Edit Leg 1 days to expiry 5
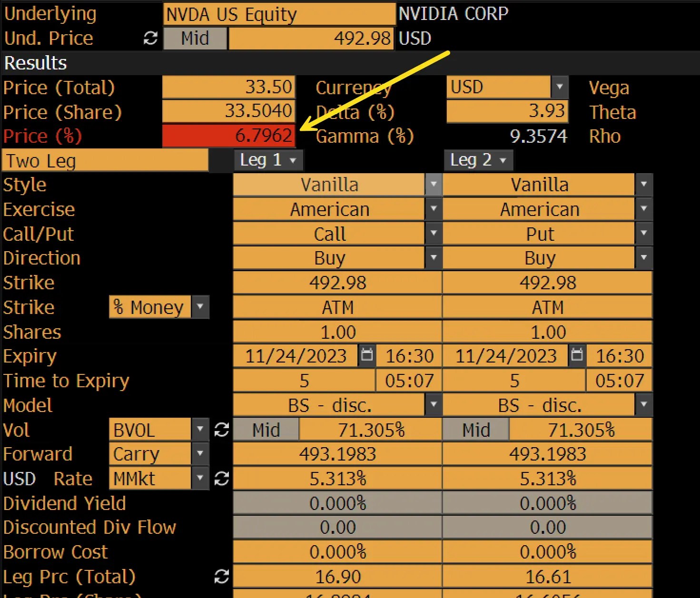 point(304,381)
